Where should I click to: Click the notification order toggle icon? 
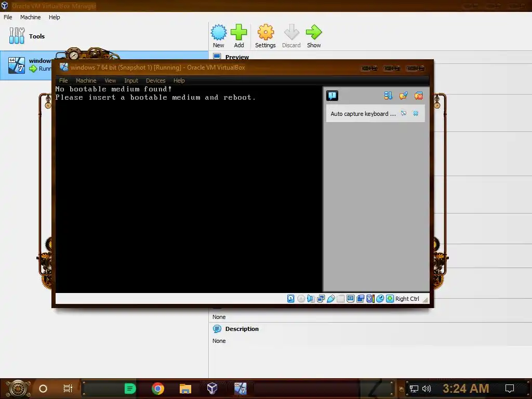[388, 96]
